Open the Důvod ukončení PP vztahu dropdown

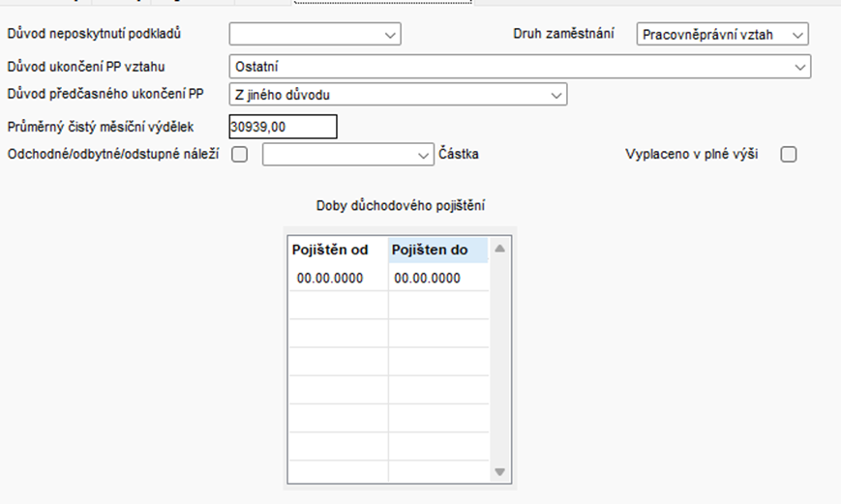click(520, 67)
